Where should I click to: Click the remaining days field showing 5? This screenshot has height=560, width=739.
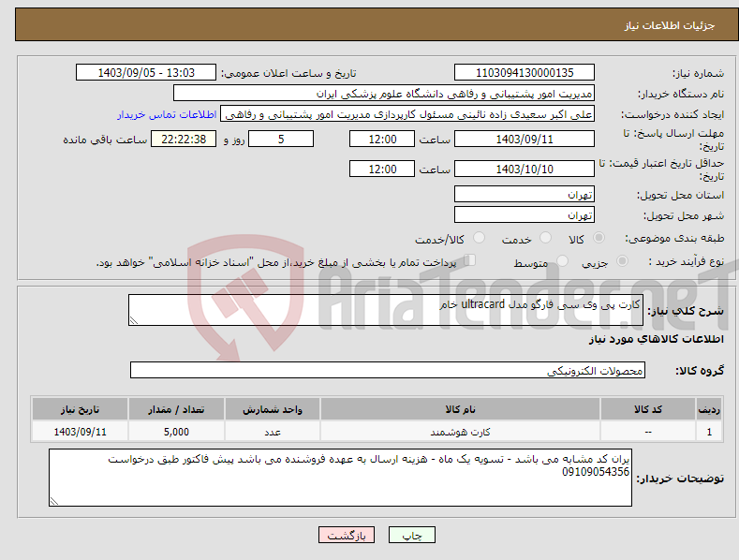click(281, 139)
